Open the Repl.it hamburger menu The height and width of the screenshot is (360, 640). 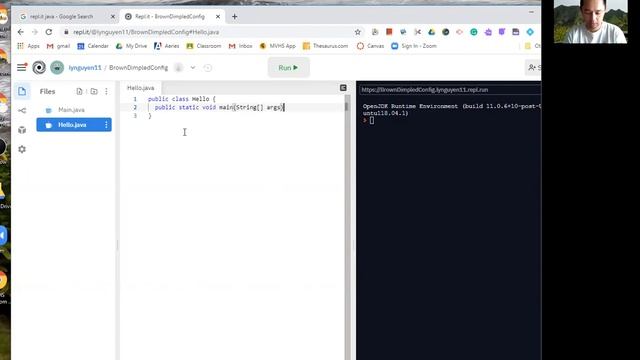click(x=22, y=67)
